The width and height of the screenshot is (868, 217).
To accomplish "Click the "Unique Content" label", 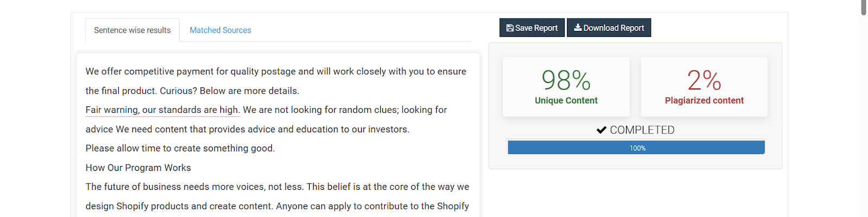I will 566,101.
